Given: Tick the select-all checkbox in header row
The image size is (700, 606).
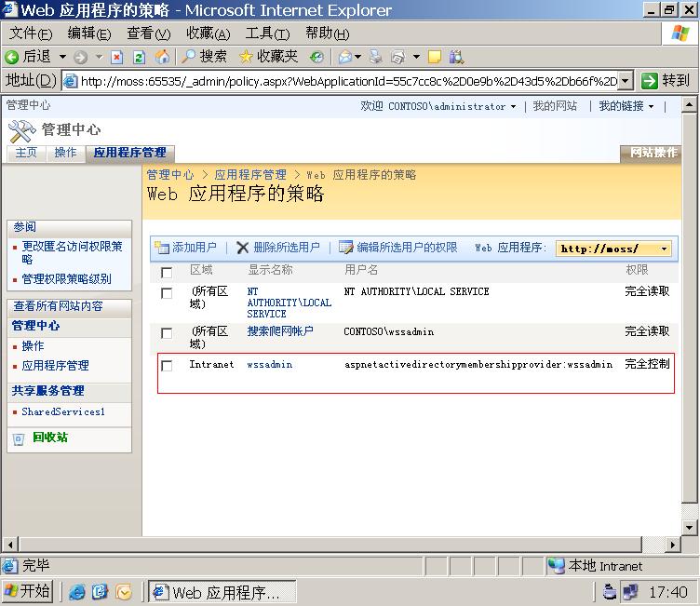Looking at the screenshot, I should 167,273.
